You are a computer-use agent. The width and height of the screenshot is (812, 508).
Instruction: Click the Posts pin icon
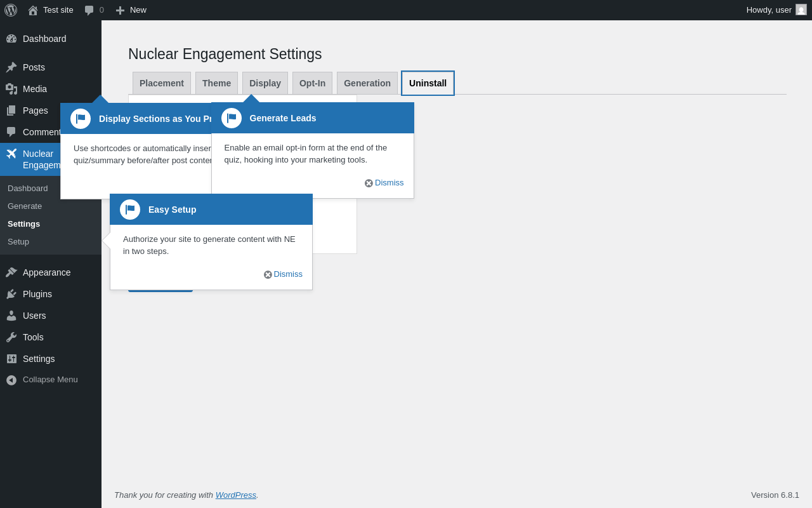(11, 67)
